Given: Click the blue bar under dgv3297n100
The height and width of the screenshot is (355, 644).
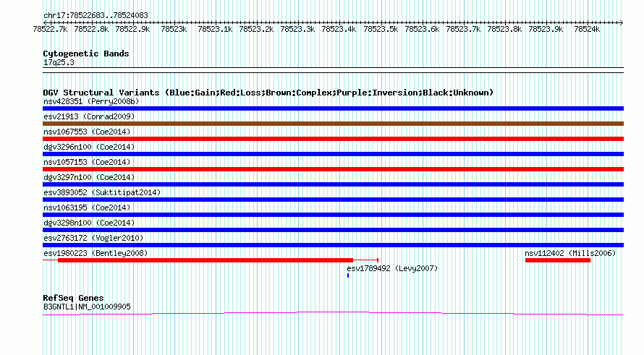Looking at the screenshot, I should pos(333,184).
